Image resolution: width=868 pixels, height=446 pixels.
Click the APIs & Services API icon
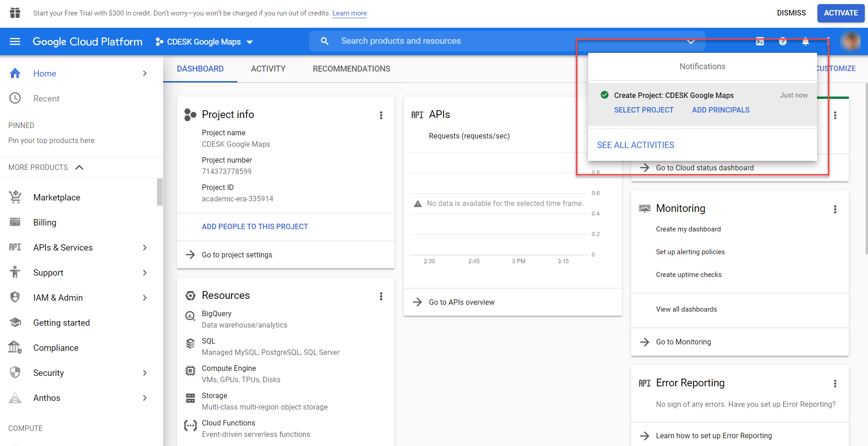(x=15, y=247)
